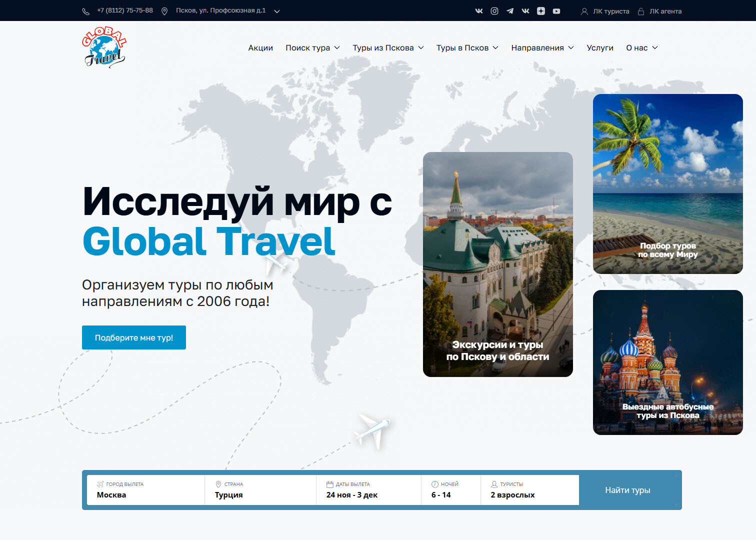
Task: Open the Услуги menu item
Action: (x=599, y=48)
